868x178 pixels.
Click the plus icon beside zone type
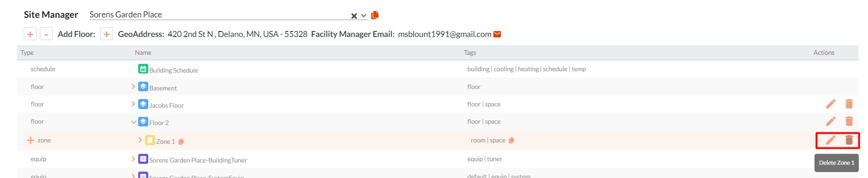point(31,140)
